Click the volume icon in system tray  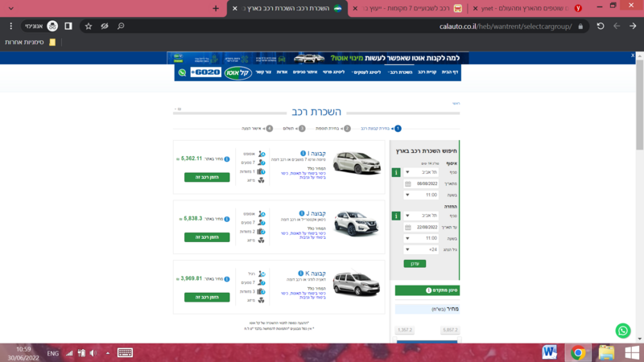pyautogui.click(x=93, y=353)
